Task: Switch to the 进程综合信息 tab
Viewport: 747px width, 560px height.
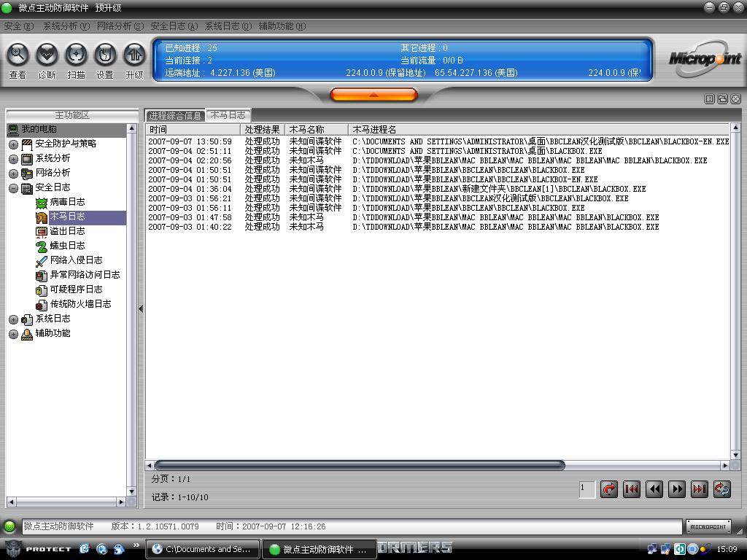Action: coord(175,115)
